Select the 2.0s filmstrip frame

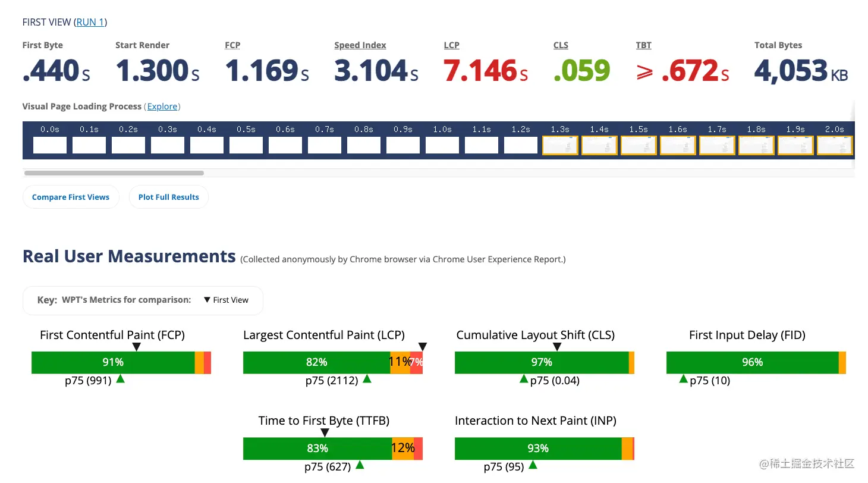(x=835, y=145)
